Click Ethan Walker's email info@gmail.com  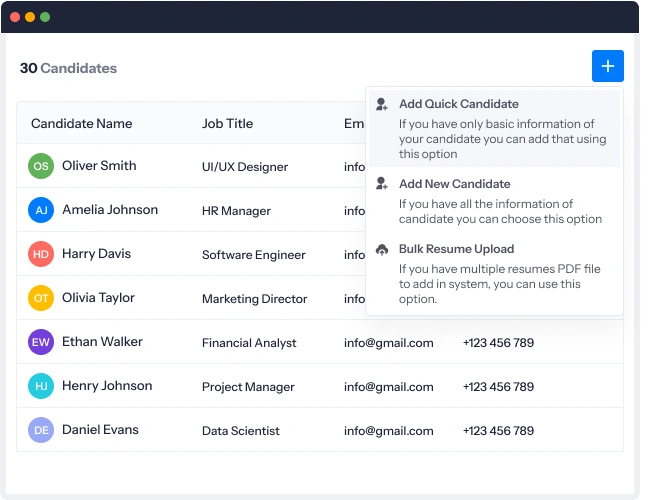point(389,343)
